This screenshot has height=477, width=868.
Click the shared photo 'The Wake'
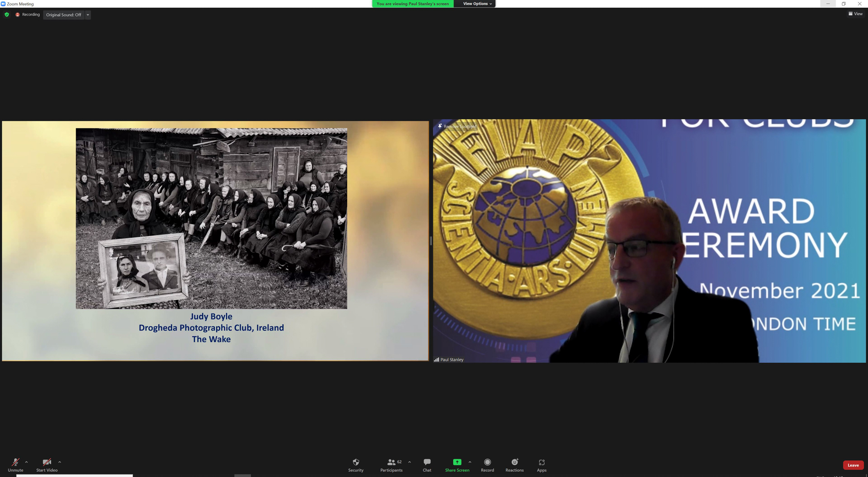click(211, 218)
